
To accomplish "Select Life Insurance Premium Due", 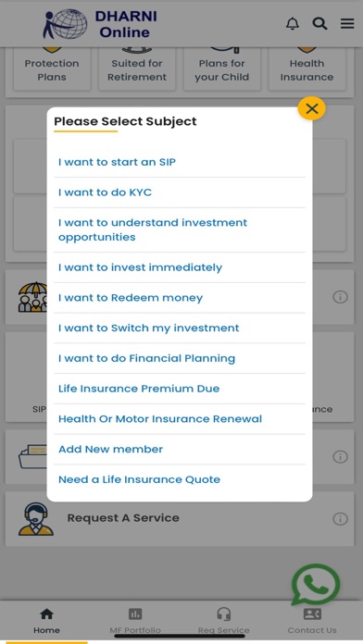I will 180,389.
